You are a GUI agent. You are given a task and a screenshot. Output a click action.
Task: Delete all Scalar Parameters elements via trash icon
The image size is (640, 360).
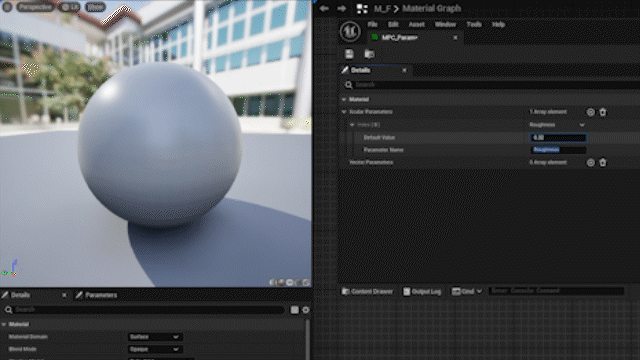point(603,112)
